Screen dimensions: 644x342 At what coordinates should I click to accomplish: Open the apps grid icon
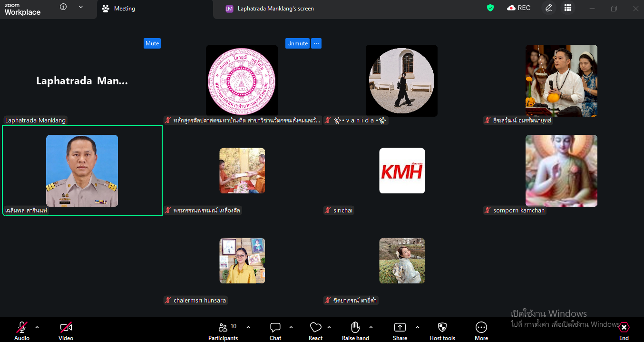tap(567, 8)
